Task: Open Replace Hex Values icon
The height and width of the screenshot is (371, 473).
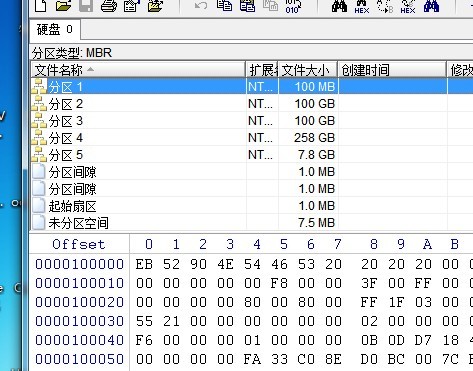Action: 408,6
